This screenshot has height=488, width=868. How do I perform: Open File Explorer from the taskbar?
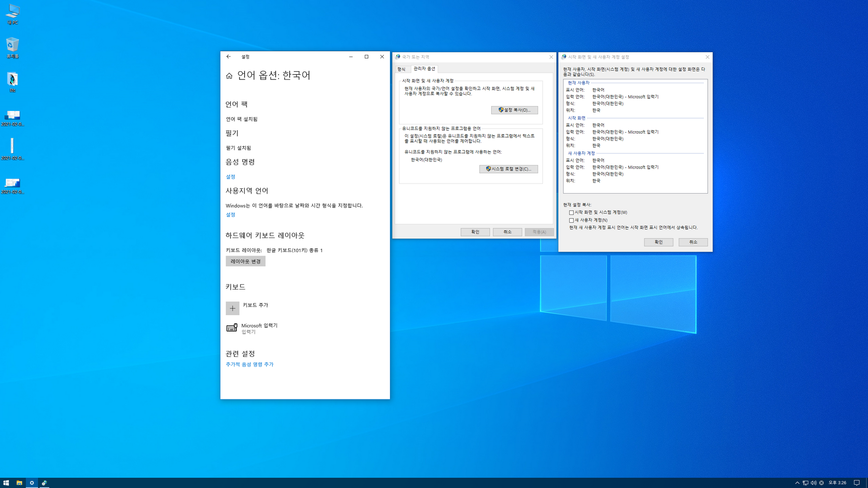click(19, 483)
